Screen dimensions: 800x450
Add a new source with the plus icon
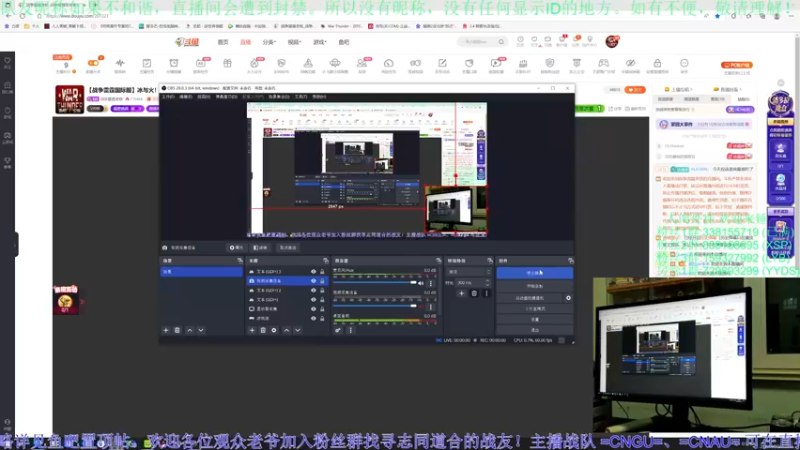pyautogui.click(x=252, y=330)
